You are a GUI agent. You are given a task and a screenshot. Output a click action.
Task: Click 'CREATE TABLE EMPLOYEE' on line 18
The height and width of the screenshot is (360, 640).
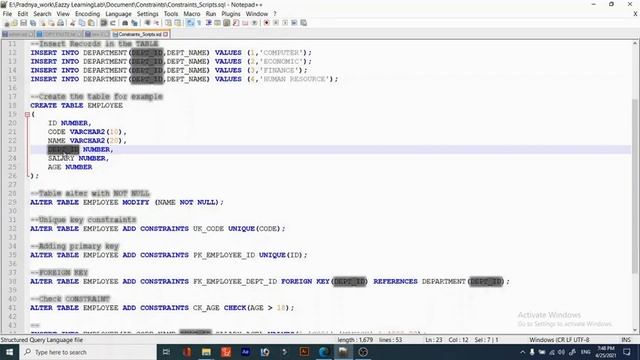click(76, 105)
